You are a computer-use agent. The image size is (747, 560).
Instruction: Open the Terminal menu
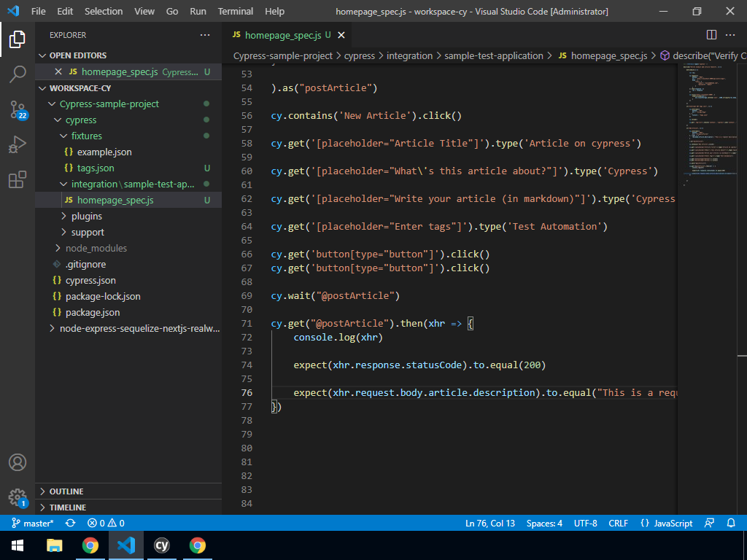(x=236, y=12)
